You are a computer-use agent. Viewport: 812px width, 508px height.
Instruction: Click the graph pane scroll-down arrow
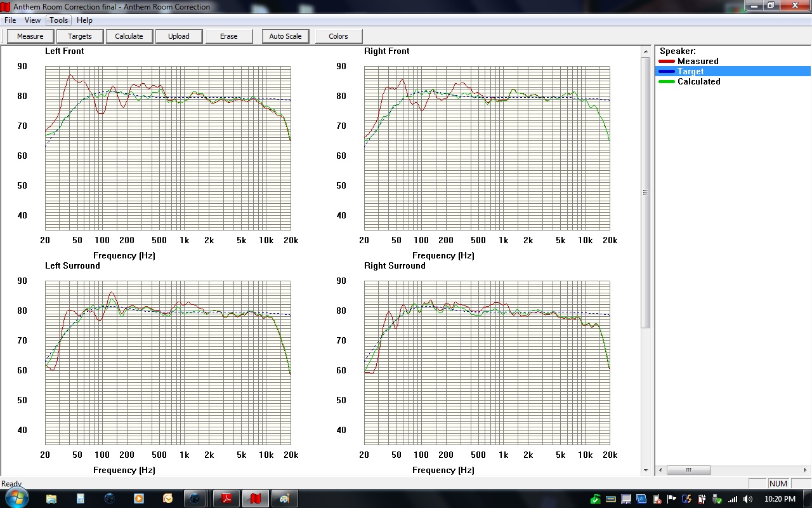pos(646,471)
